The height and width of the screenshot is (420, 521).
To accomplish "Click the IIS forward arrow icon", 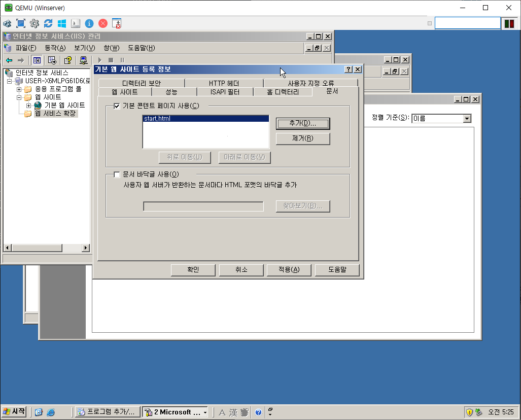I will tap(21, 60).
